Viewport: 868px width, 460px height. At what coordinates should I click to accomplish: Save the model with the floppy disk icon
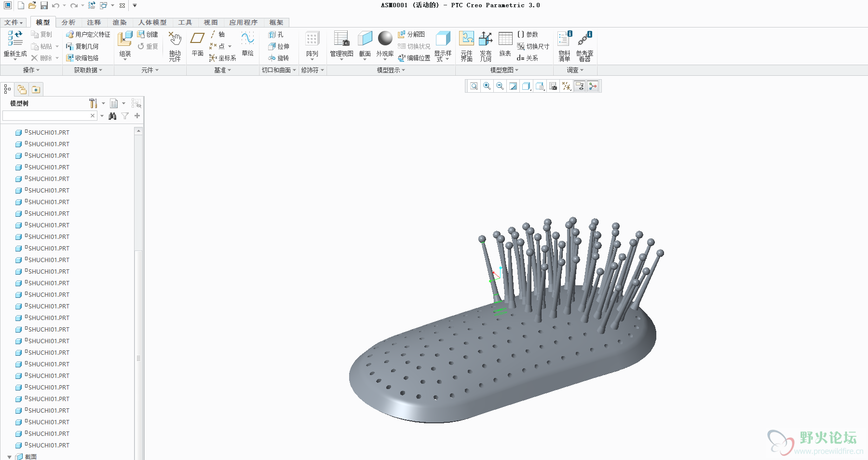[x=44, y=5]
